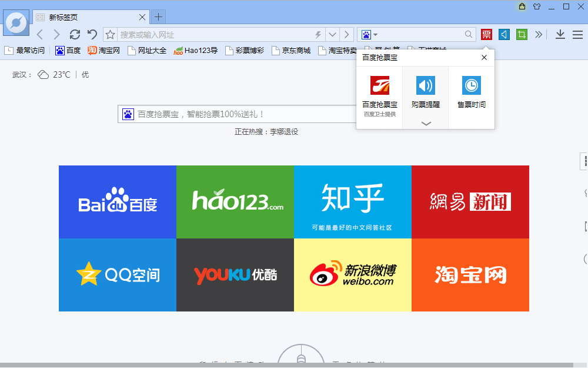The image size is (588, 368).
Task: Click the shopping bag title bar icon
Action: pyautogui.click(x=522, y=6)
